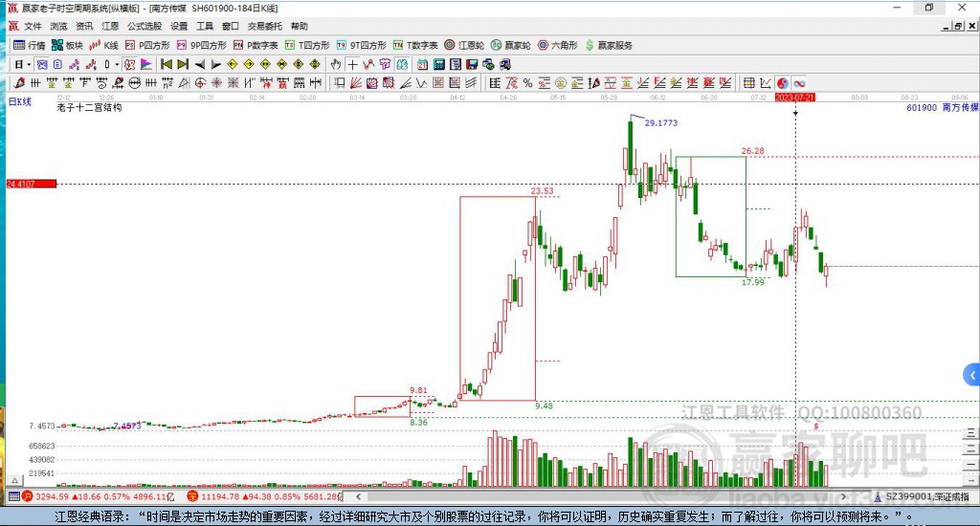
Task: Open the P数字表 tool
Action: click(255, 45)
